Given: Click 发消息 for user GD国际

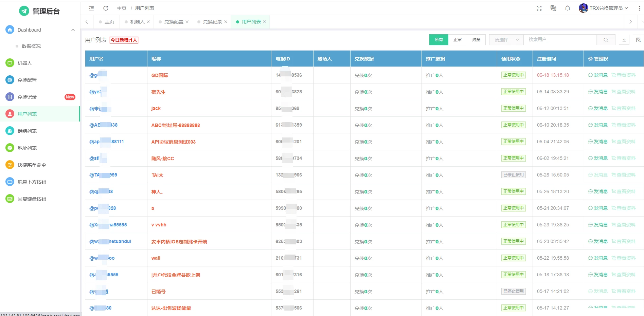Looking at the screenshot, I should pyautogui.click(x=598, y=75).
